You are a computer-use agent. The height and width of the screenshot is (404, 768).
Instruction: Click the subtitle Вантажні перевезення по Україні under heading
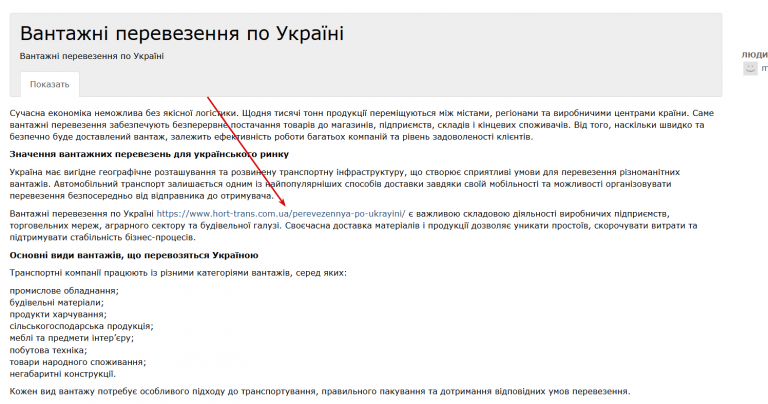(92, 56)
